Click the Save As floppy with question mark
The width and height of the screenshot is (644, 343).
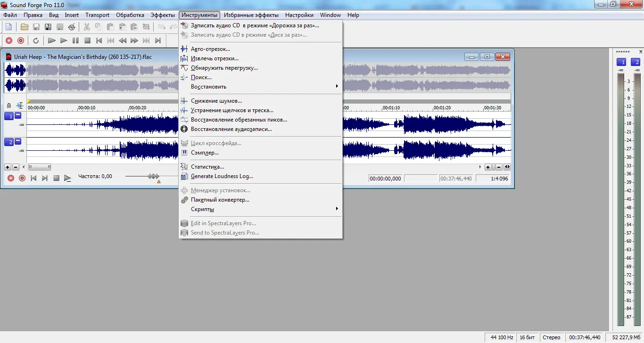pyautogui.click(x=48, y=27)
